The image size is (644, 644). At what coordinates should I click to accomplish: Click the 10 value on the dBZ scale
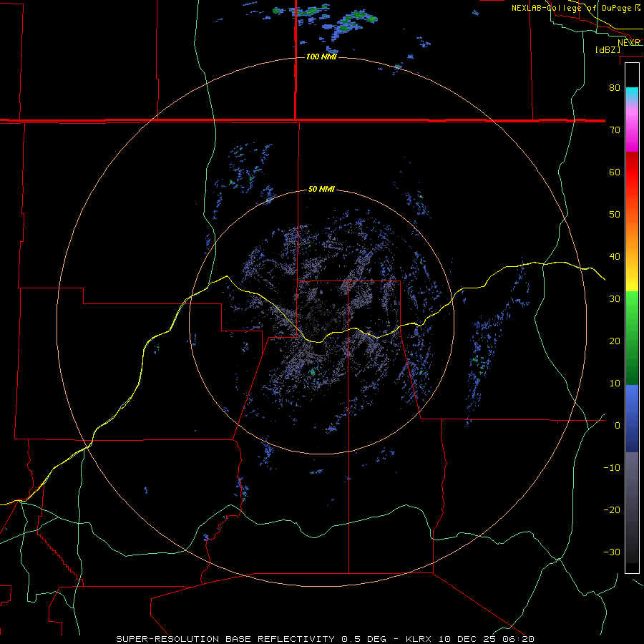click(x=615, y=384)
